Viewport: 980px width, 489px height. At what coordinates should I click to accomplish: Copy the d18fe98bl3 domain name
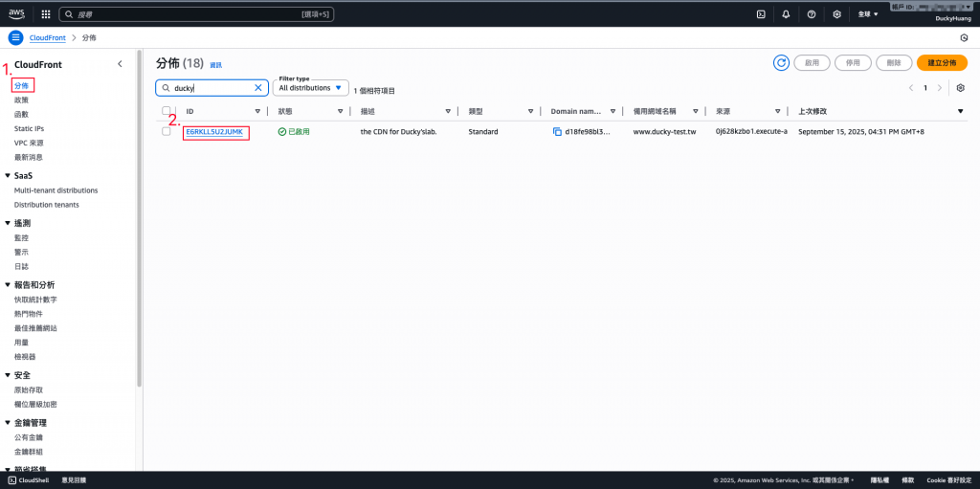558,132
